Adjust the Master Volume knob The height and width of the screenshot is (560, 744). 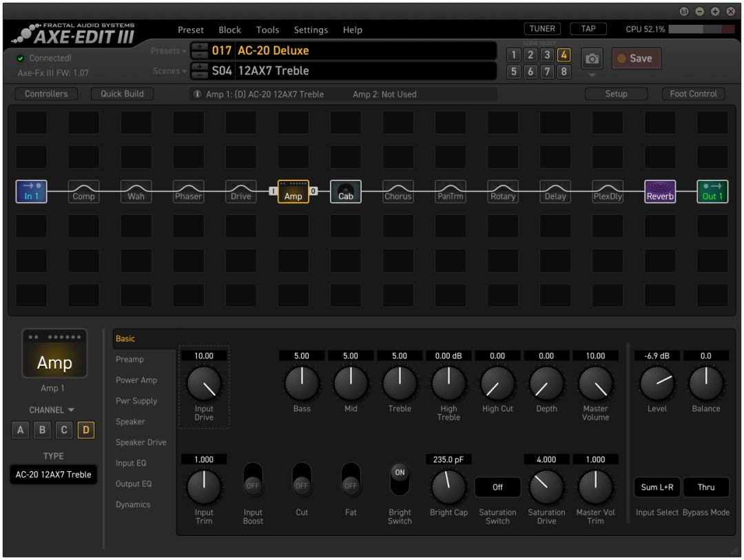tap(595, 383)
